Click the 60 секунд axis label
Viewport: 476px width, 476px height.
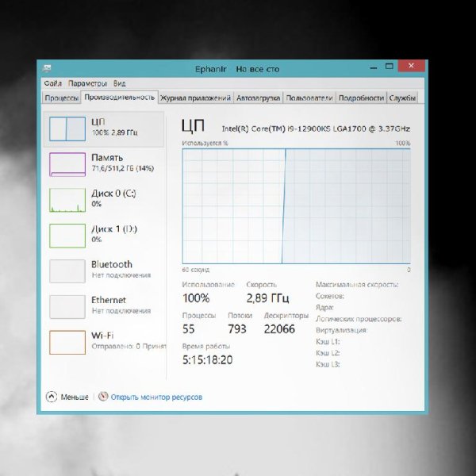point(195,270)
